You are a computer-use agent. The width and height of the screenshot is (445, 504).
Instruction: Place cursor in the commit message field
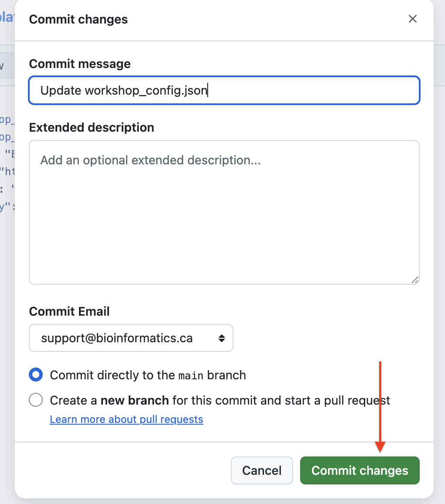224,90
